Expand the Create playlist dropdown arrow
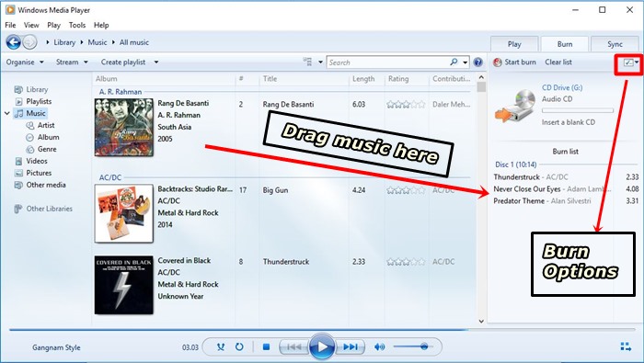Image resolution: width=644 pixels, height=363 pixels. pos(156,62)
